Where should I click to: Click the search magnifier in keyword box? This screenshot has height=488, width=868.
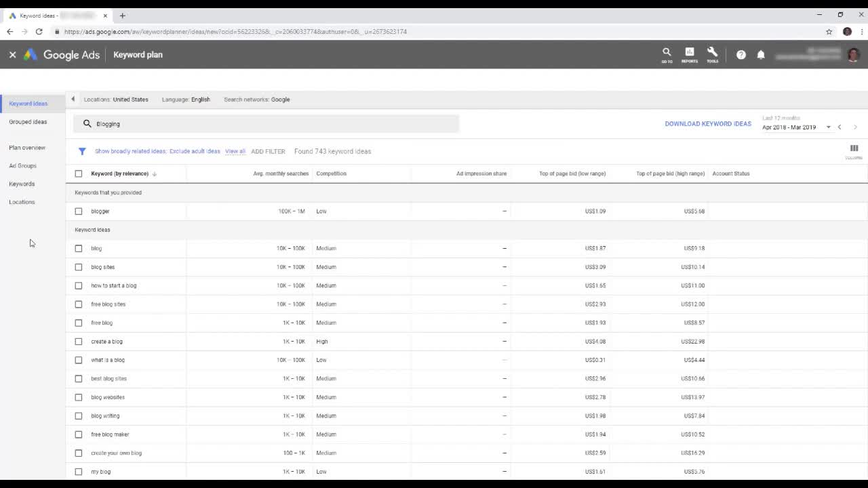pos(87,123)
